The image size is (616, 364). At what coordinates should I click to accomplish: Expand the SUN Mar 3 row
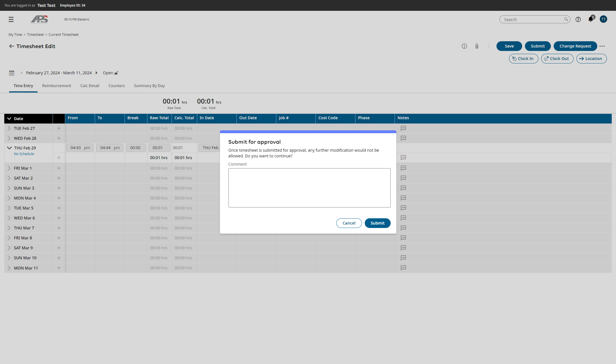tap(9, 188)
